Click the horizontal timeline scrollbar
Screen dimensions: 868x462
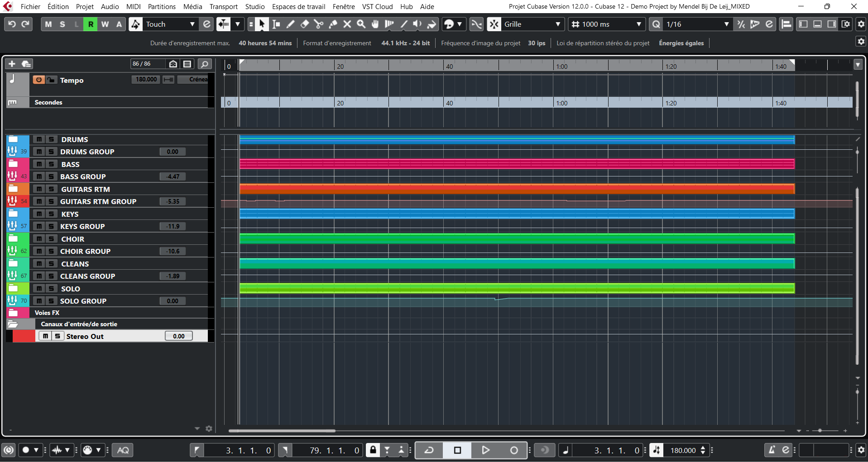(282, 431)
